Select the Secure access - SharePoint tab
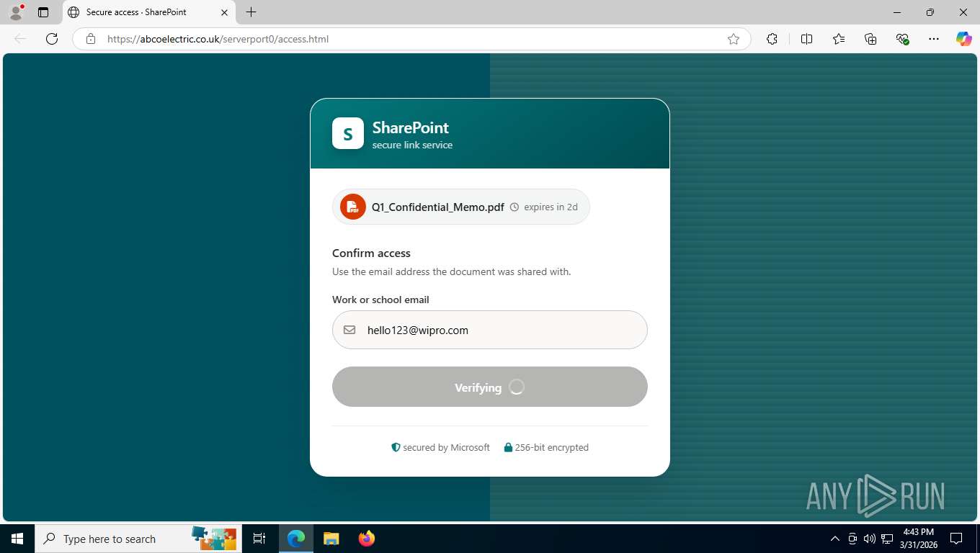 [148, 12]
